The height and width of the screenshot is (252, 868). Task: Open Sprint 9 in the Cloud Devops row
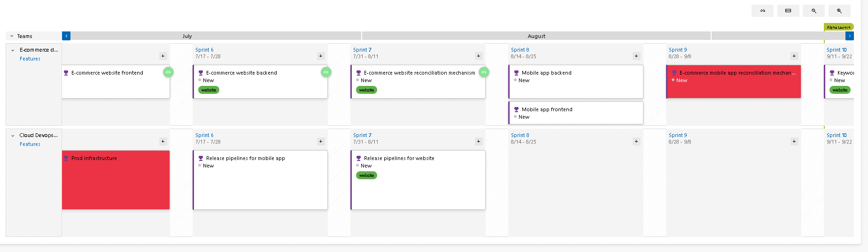(678, 135)
